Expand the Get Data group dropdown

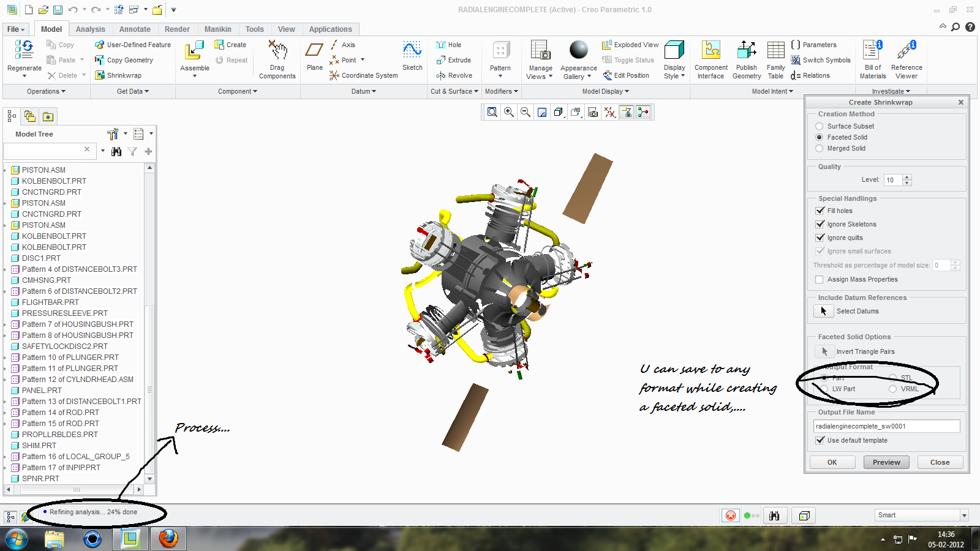click(133, 91)
